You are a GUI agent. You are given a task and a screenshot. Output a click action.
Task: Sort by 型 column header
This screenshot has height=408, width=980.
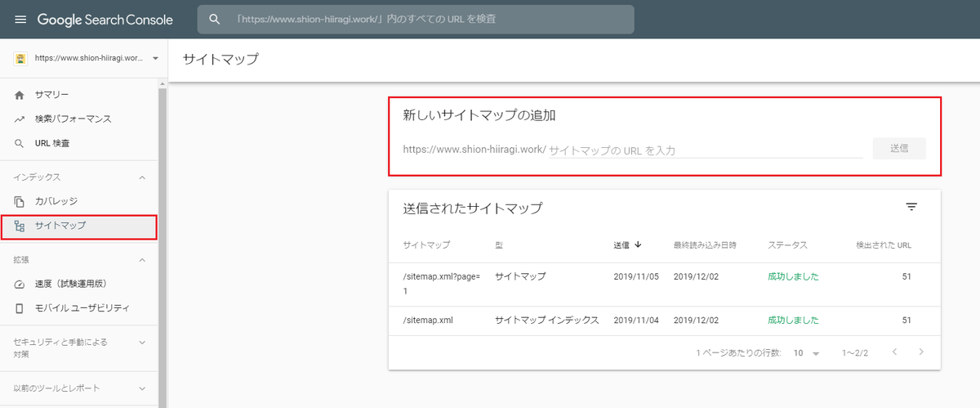499,245
